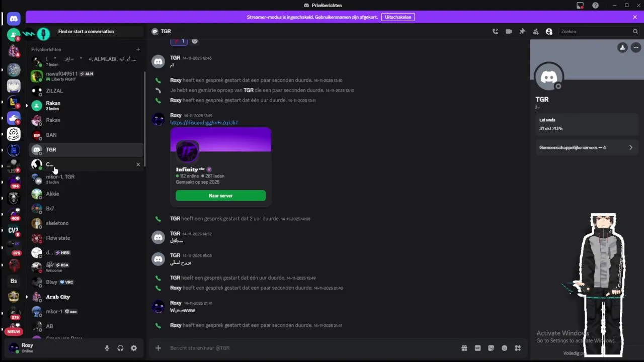The height and width of the screenshot is (362, 644).
Task: Open the gear-in-hand server icon
Action: pyautogui.click(x=14, y=134)
